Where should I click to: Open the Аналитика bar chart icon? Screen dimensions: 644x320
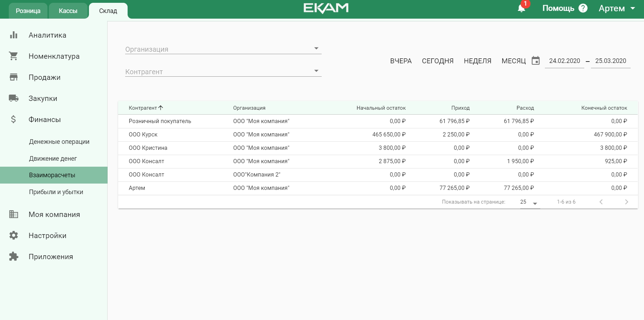(14, 35)
